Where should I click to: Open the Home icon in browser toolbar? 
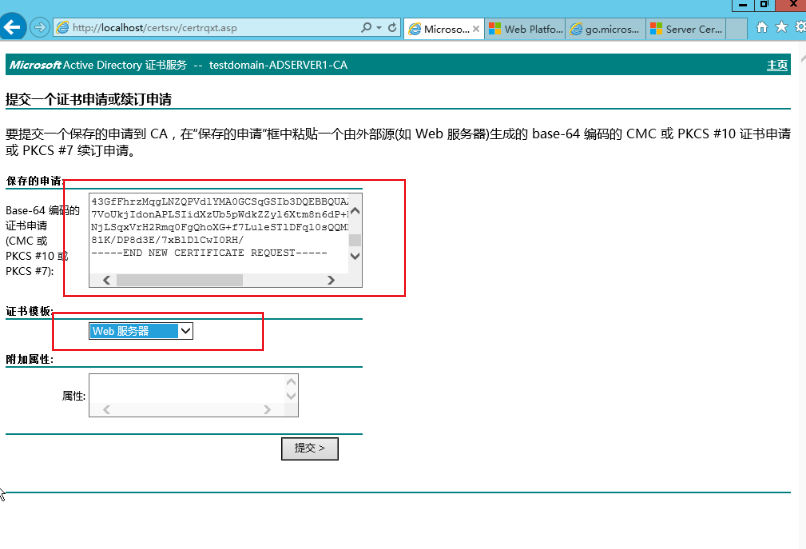[762, 27]
